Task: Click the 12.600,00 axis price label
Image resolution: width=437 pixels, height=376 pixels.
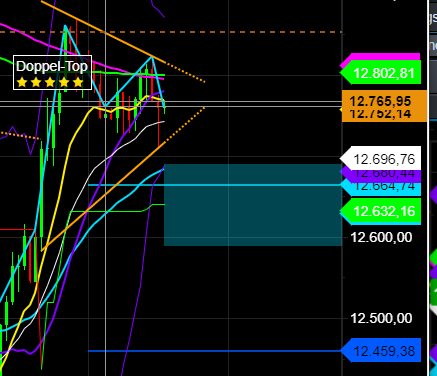Action: coord(381,237)
